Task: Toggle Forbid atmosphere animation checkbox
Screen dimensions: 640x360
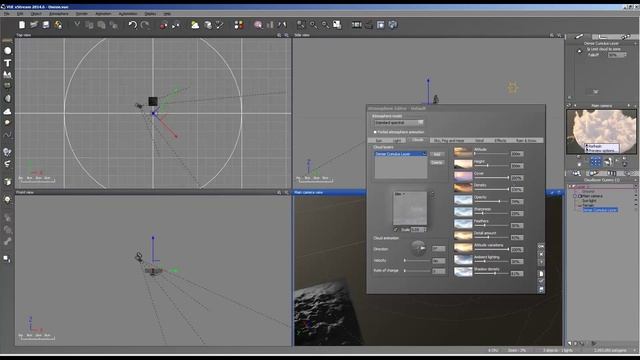Action: click(x=375, y=132)
